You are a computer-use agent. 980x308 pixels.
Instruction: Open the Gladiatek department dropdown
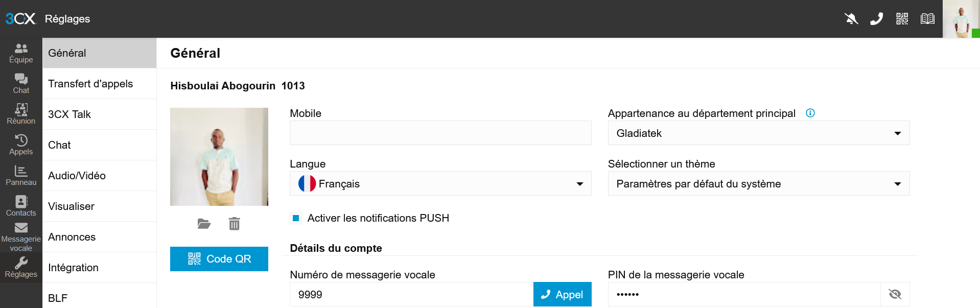tap(758, 133)
